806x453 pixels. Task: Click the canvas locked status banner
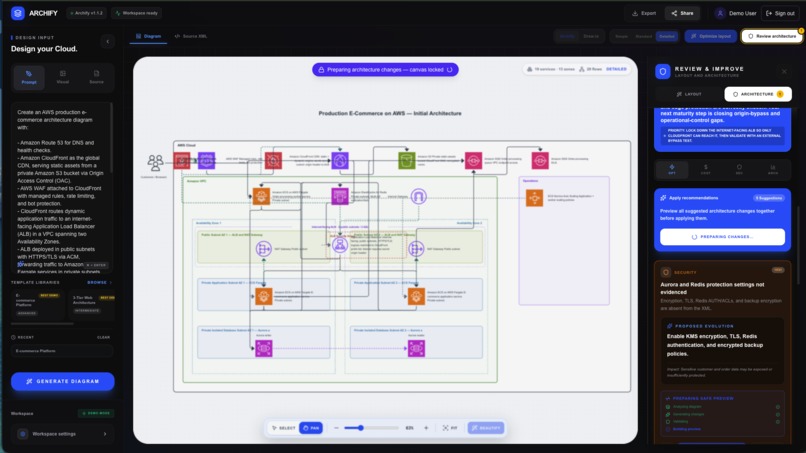pyautogui.click(x=385, y=69)
